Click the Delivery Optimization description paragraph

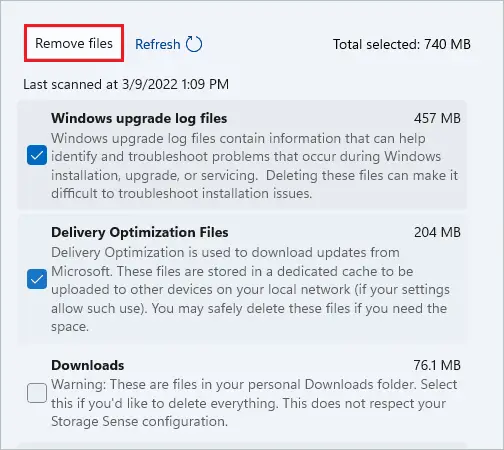click(x=251, y=289)
